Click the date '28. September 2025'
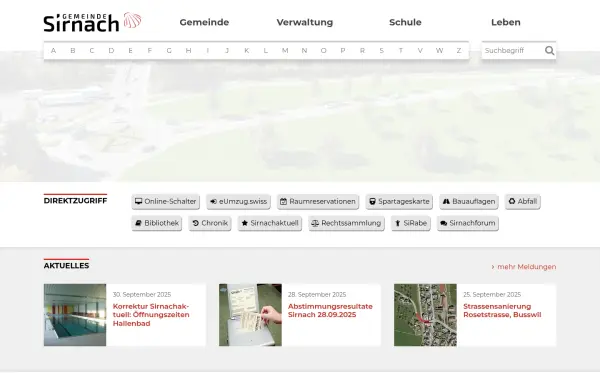The width and height of the screenshot is (600, 375). [317, 295]
